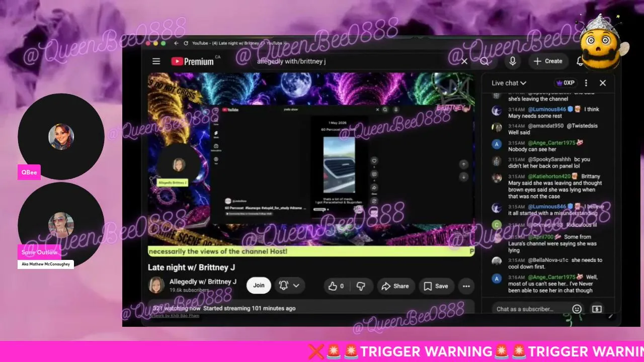Dislike the Late night video

[x=361, y=286]
